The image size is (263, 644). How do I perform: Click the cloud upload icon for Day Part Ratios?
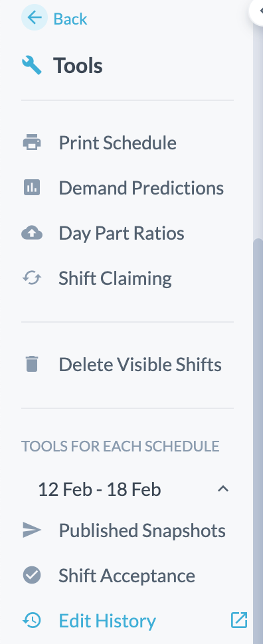tap(32, 233)
